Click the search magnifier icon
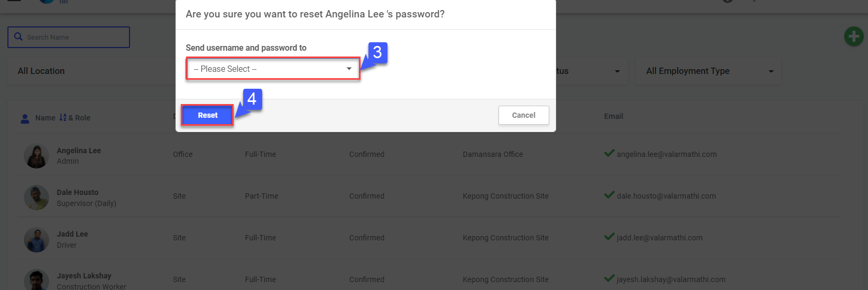 tap(19, 37)
